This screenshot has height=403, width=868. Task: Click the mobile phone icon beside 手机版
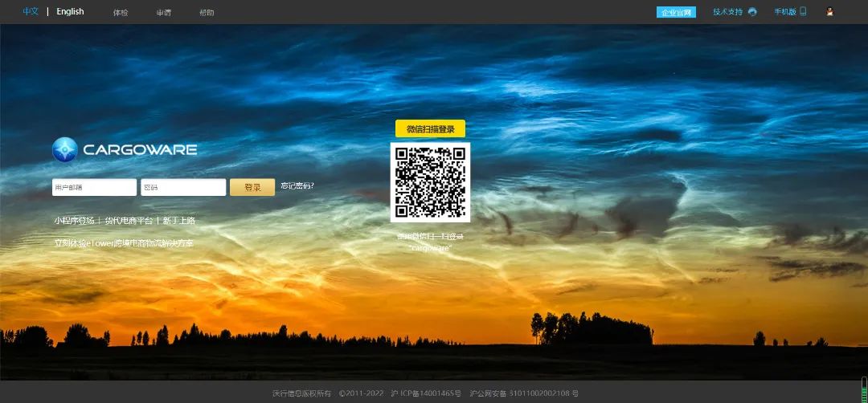(x=802, y=12)
